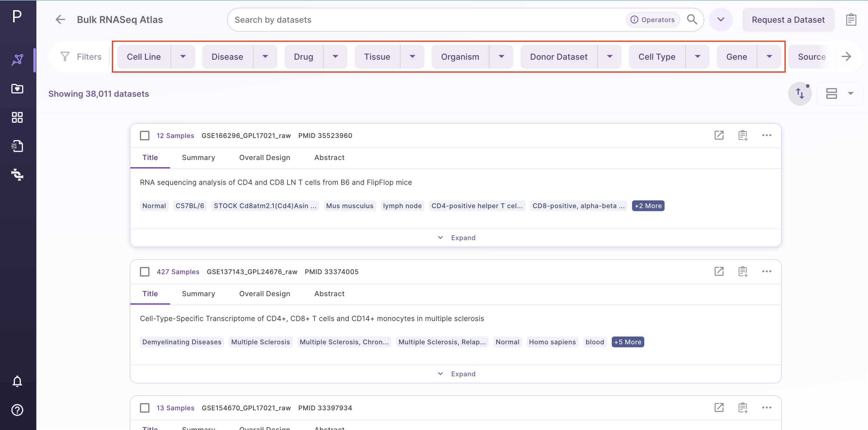
Task: Select Title tab of GSE137143 card
Action: (x=150, y=294)
